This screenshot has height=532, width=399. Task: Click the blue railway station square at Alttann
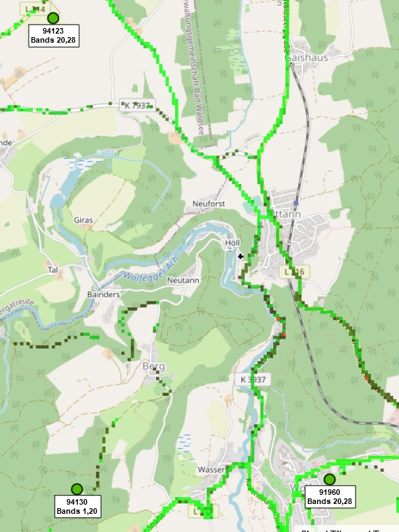point(296,203)
